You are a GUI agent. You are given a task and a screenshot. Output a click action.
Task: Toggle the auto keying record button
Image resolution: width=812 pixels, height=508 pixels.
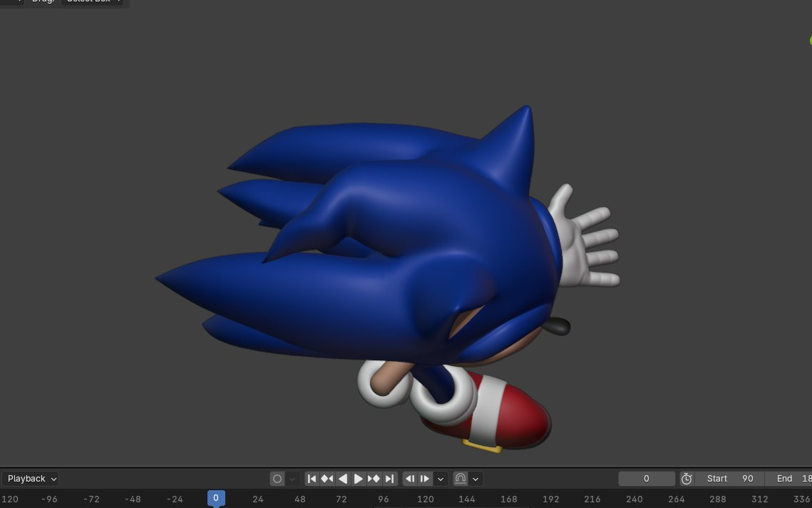point(277,479)
